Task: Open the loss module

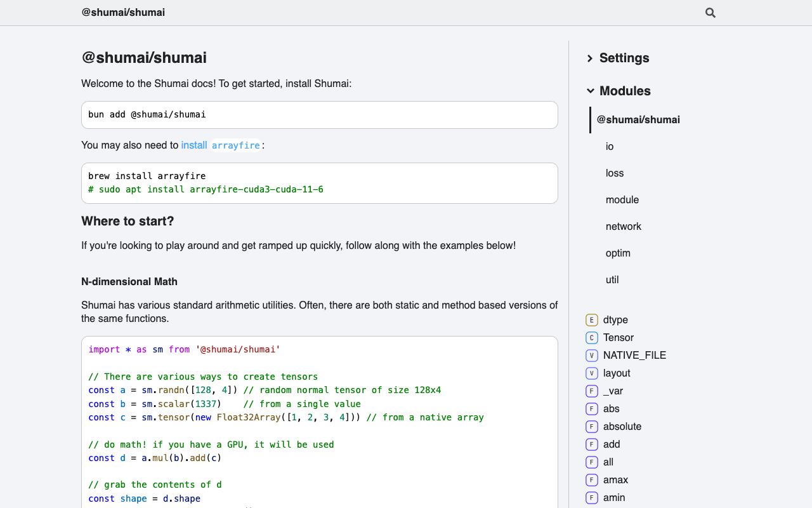Action: pyautogui.click(x=615, y=173)
